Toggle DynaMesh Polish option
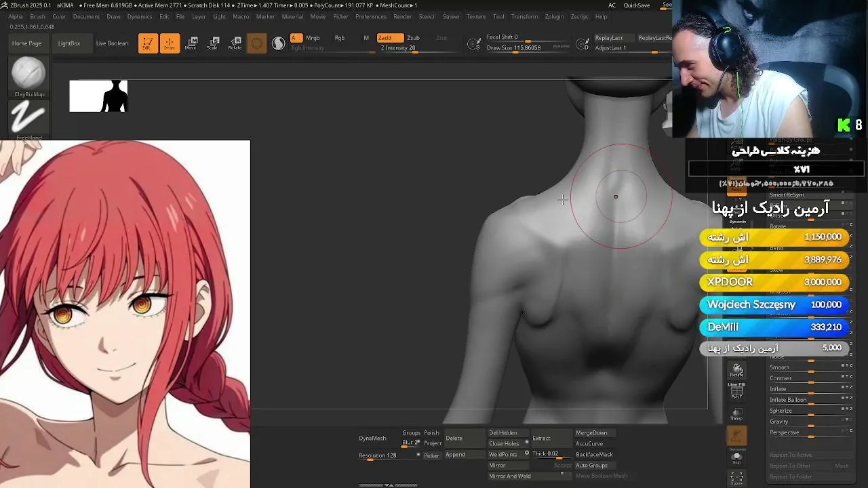Screen dimensions: 868x488 [x=431, y=433]
